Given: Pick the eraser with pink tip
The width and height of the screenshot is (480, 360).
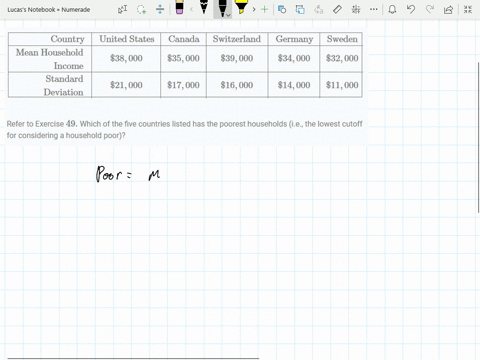Looking at the screenshot, I should coord(179,7).
